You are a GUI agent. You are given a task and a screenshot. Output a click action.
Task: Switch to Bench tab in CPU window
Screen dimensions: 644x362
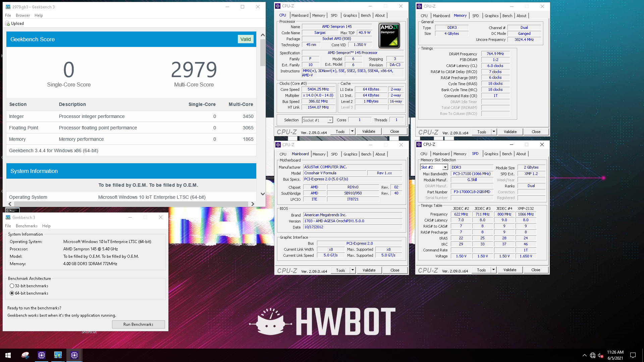(x=366, y=15)
